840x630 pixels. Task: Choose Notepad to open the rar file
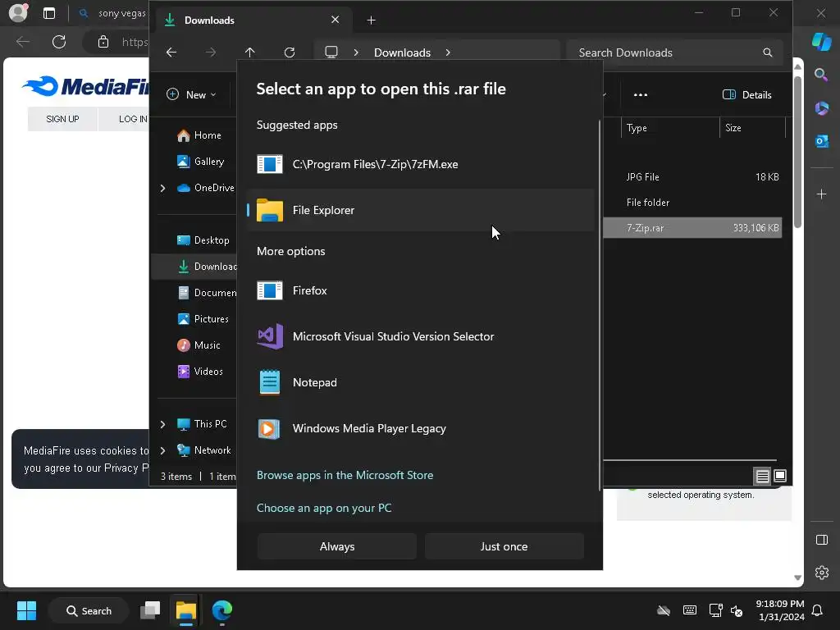coord(421,382)
